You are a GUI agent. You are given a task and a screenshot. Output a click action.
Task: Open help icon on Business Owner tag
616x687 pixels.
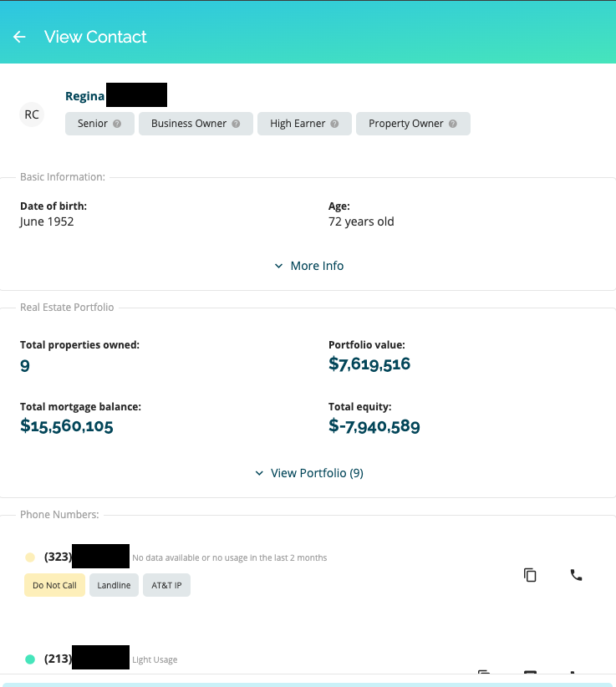236,124
